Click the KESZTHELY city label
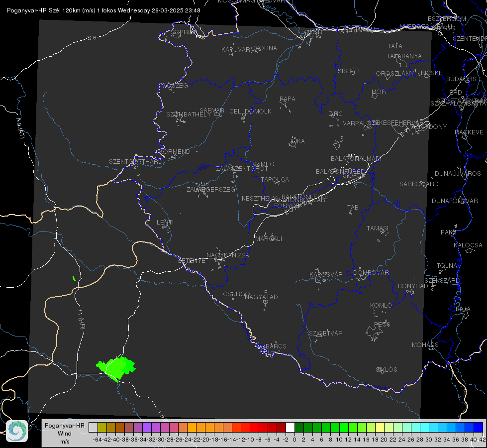487x448 pixels. pos(259,198)
